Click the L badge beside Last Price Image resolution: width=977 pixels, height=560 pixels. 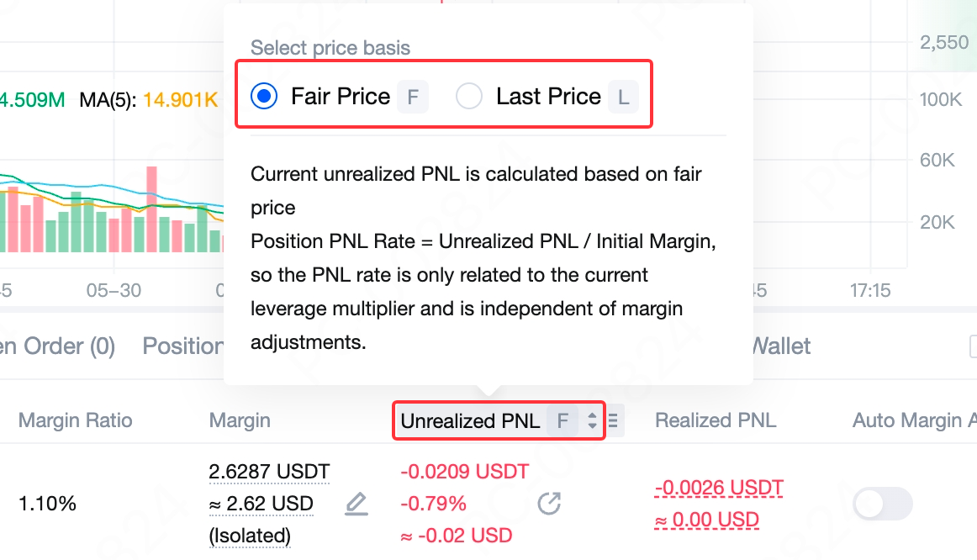[623, 97]
